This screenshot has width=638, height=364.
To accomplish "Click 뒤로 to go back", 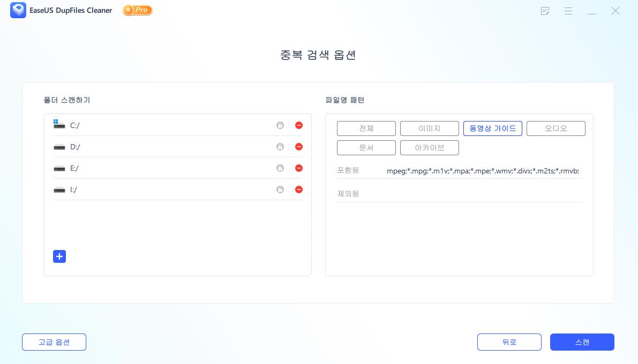I will [509, 342].
